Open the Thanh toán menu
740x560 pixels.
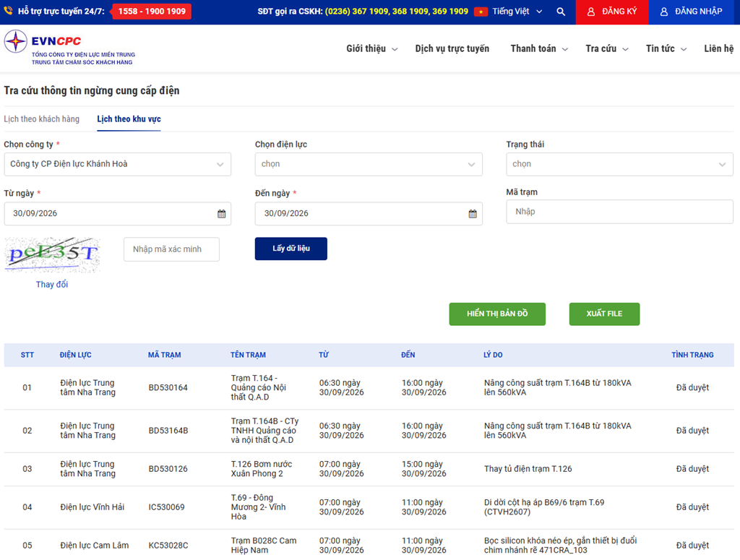(x=539, y=48)
